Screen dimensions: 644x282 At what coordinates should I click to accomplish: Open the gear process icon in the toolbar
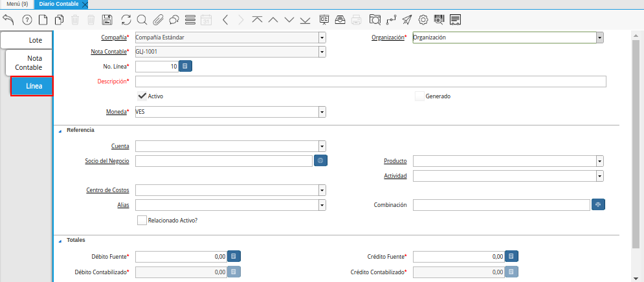423,19
